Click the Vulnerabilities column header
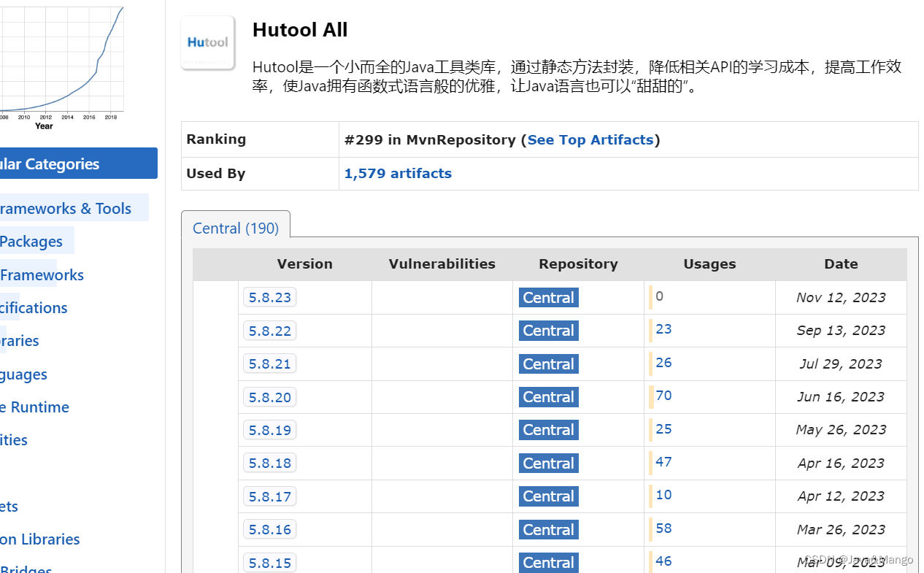The width and height of the screenshot is (924, 573). coord(442,264)
